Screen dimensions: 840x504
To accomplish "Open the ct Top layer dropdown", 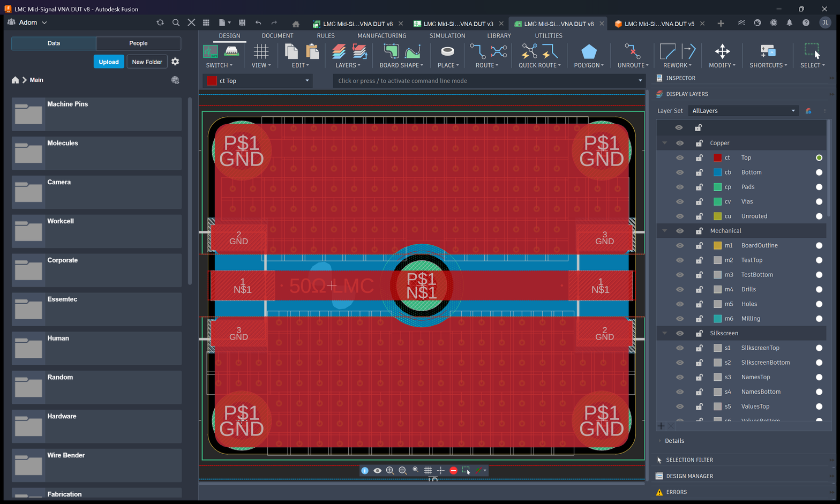I will pos(258,81).
